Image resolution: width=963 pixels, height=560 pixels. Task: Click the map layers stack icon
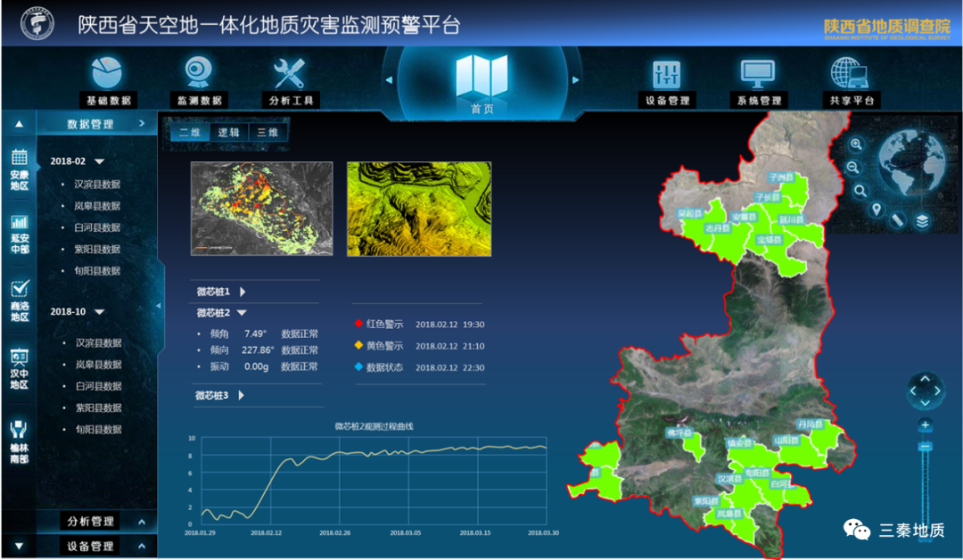click(921, 221)
